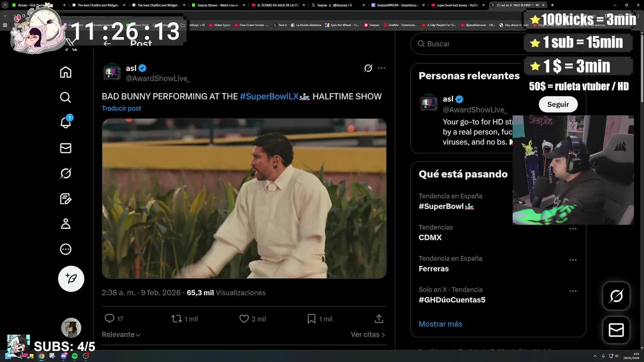Viewport: 644px width, 362px height.
Task: Switch to Stream - Kick Dashboard tab
Action: coord(38,5)
